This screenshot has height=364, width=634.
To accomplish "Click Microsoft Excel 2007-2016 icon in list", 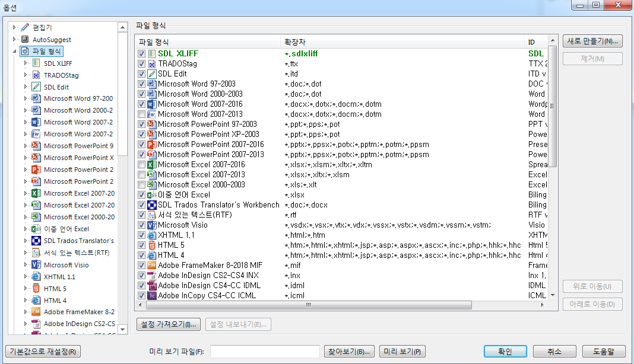I will point(151,165).
